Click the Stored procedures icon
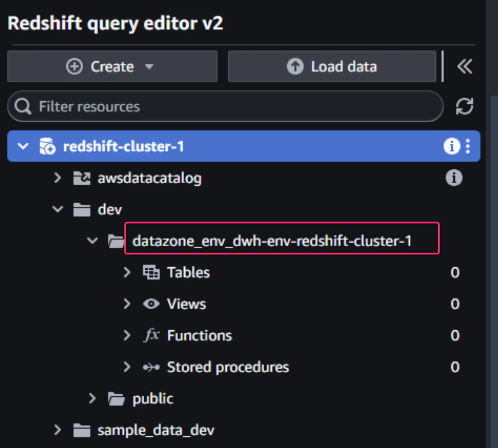Screen dimensions: 498x448 [151, 367]
